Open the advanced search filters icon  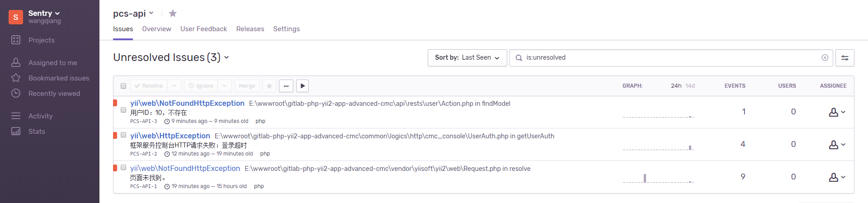[844, 58]
